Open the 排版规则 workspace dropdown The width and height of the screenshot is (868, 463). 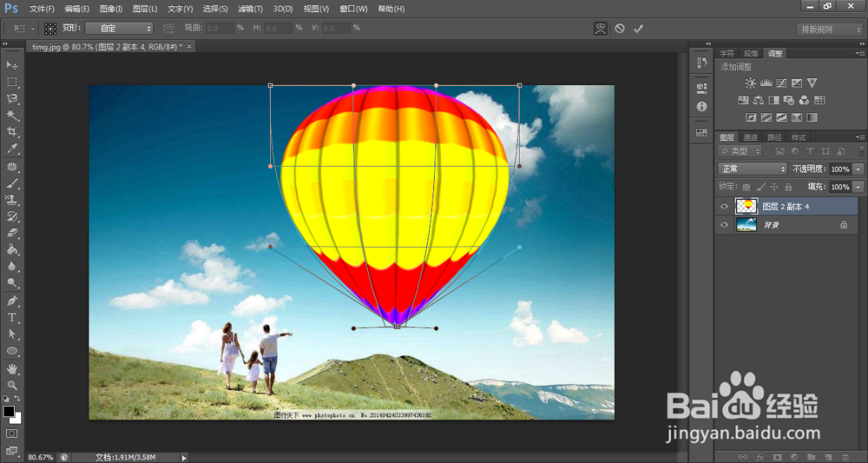(x=829, y=30)
